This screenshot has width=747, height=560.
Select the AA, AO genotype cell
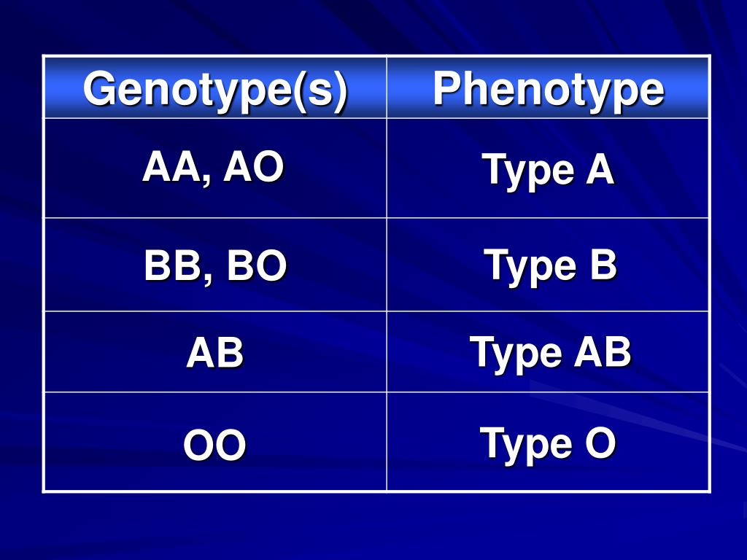pos(215,168)
